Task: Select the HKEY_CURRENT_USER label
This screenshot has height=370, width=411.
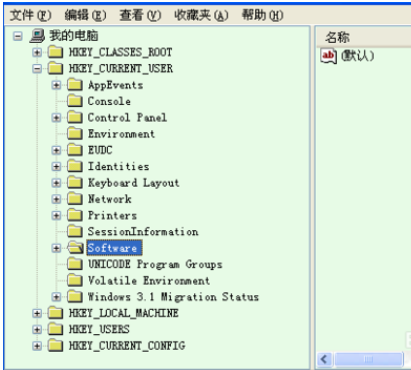Action: click(121, 69)
